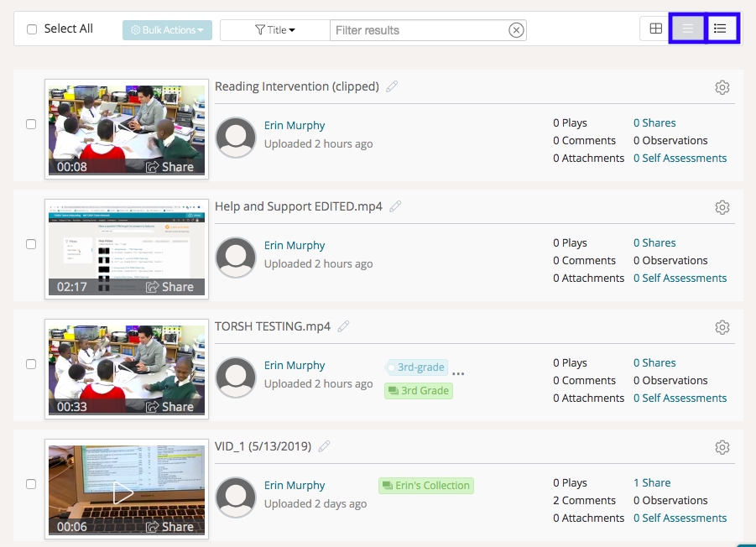This screenshot has height=547, width=756.
Task: Edit title of Help and Support EDITED.mp4
Action: 395,206
